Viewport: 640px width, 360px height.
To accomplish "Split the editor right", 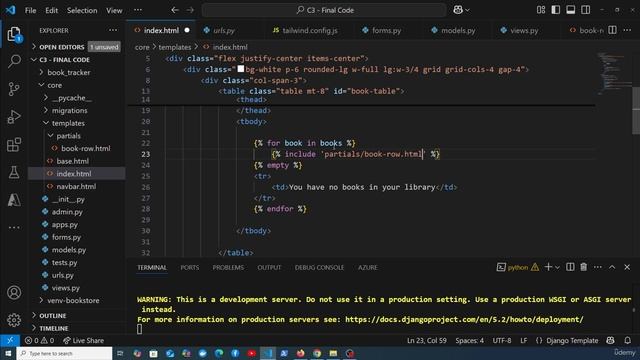I will click(612, 30).
